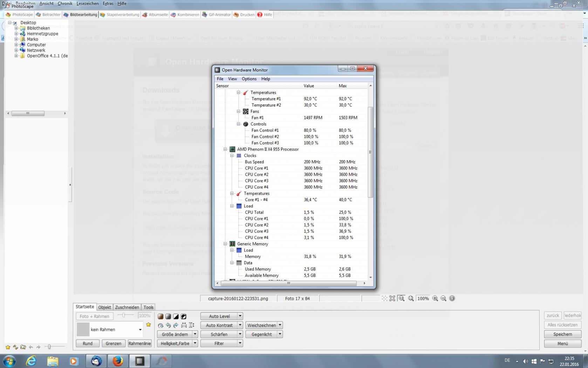Open the Tools tab in the editor panel
588x368 pixels.
[x=148, y=307]
